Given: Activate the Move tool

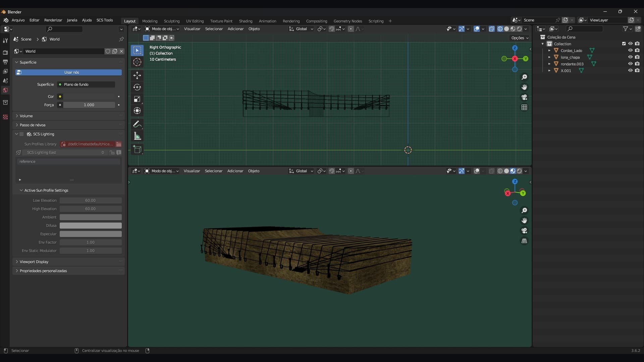Looking at the screenshot, I should point(137,75).
